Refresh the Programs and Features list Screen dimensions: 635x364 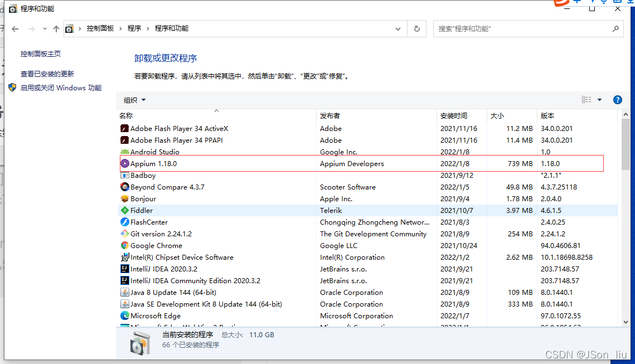click(x=416, y=29)
